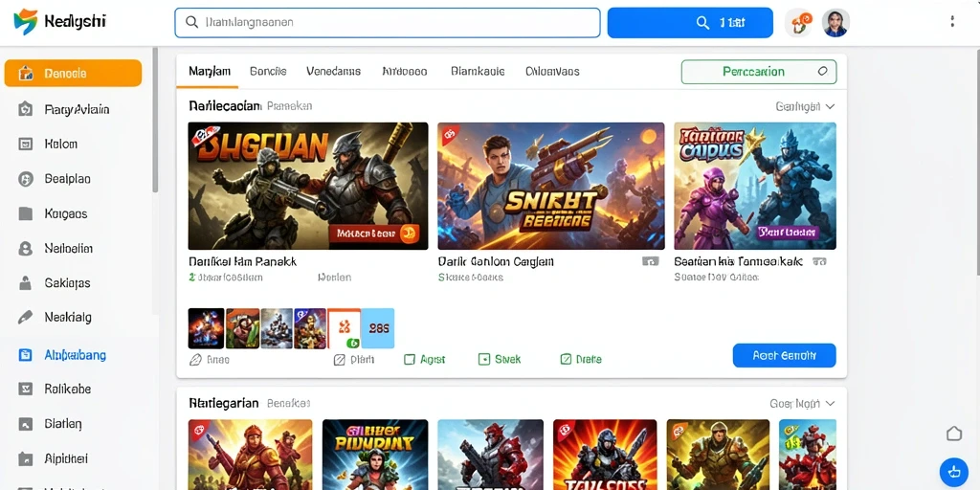Click the sidebar vertical scrollbar

[x=155, y=121]
